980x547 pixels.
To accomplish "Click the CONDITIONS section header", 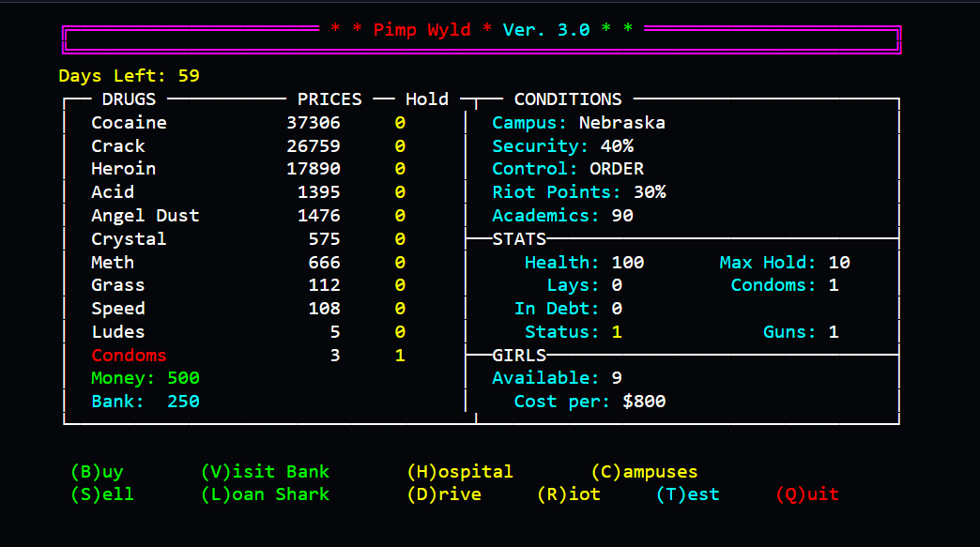I will click(x=568, y=99).
